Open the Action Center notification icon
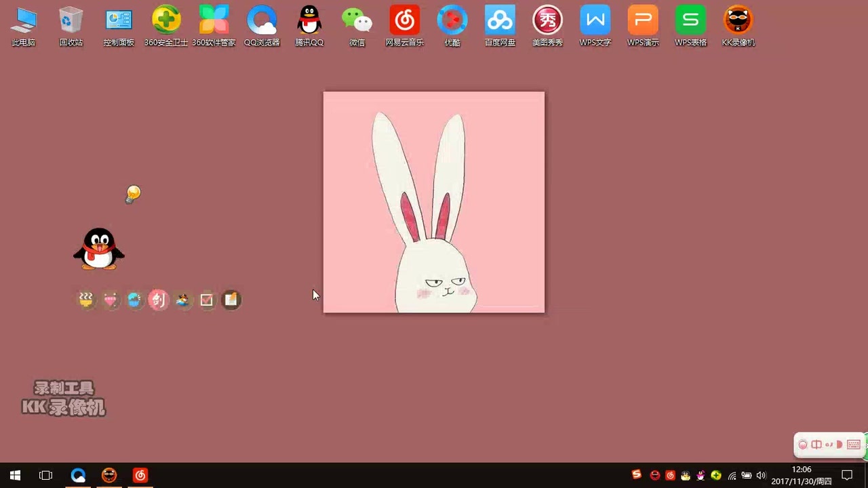This screenshot has height=488, width=868. coord(847,475)
